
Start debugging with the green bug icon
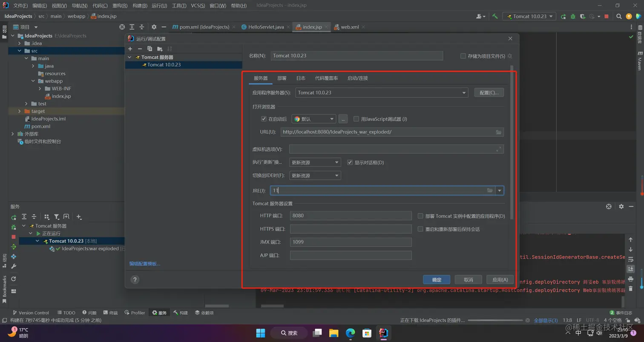[x=573, y=16]
